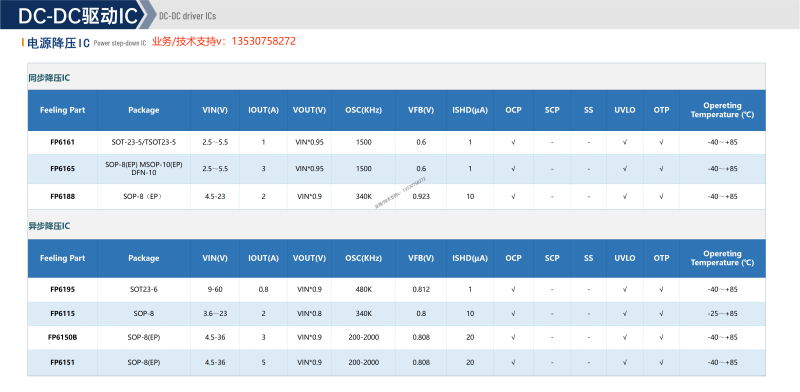Click the red support phone number 13530758272
The image size is (800, 392).
coord(263,42)
